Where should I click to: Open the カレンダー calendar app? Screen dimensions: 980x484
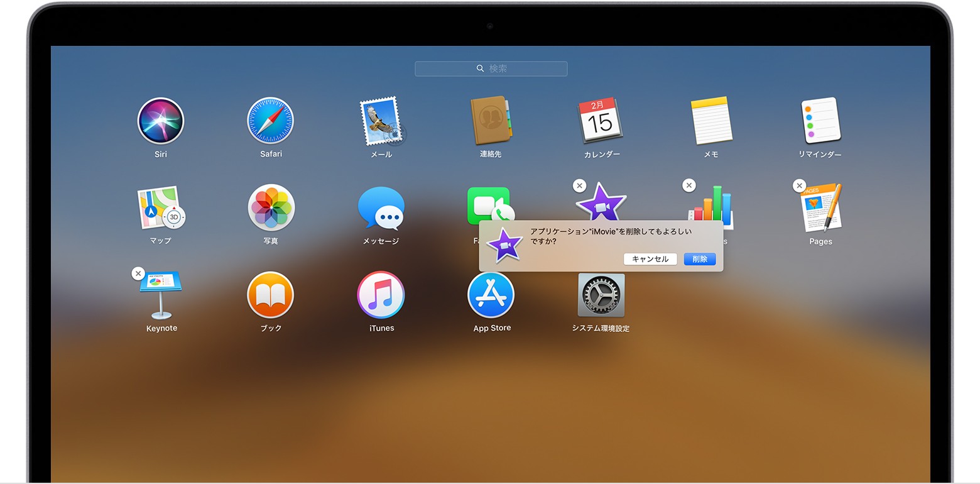[x=601, y=121]
